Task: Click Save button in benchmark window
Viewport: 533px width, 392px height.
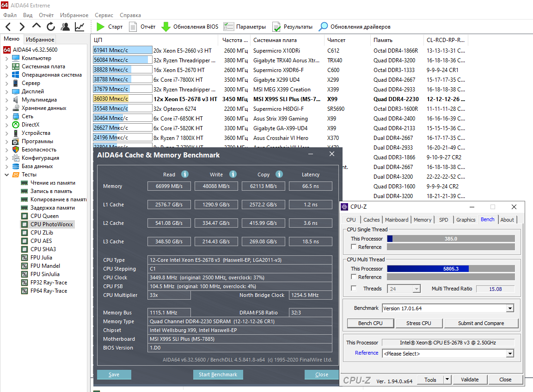Action: point(114,374)
